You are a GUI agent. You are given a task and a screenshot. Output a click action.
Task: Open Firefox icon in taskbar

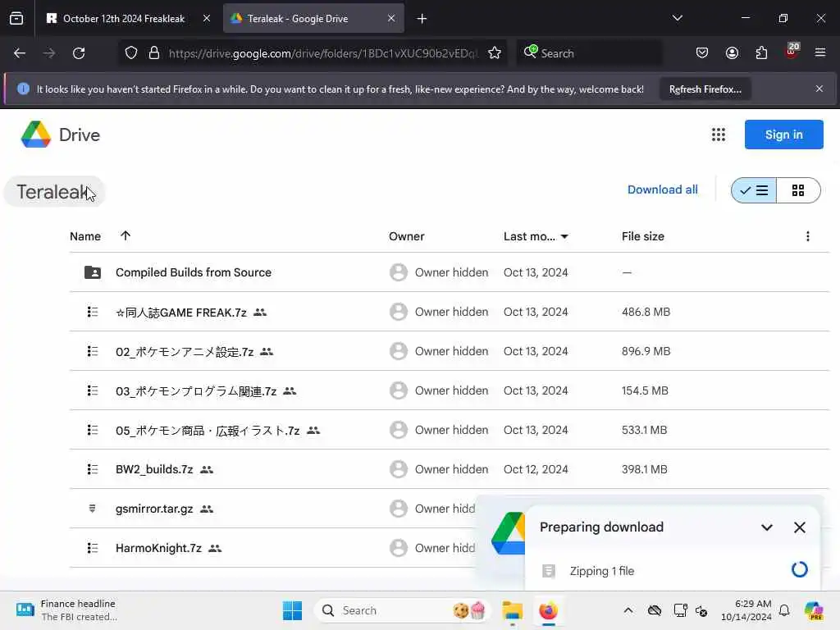pyautogui.click(x=548, y=610)
